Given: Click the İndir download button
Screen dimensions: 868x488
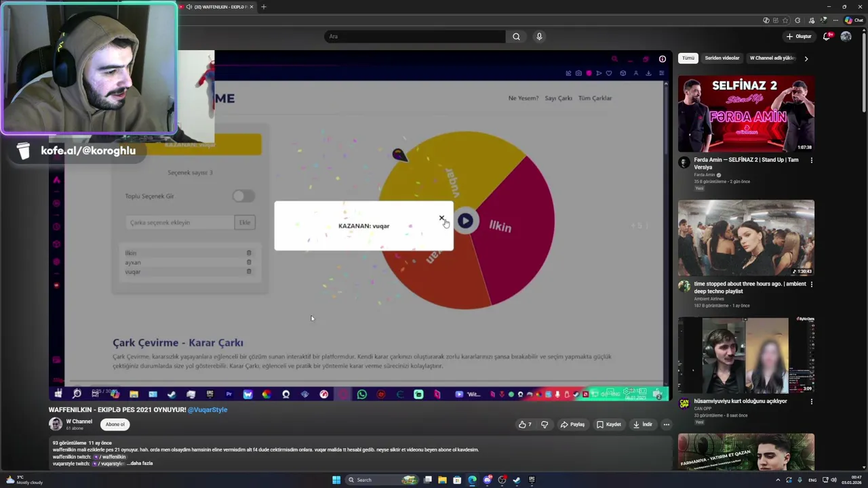Looking at the screenshot, I should 642,424.
